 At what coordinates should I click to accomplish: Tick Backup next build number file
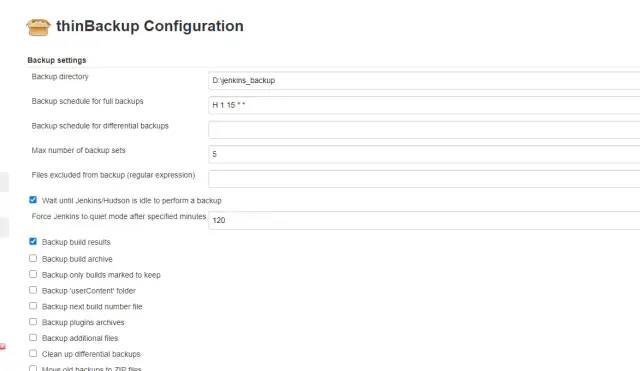click(x=33, y=306)
